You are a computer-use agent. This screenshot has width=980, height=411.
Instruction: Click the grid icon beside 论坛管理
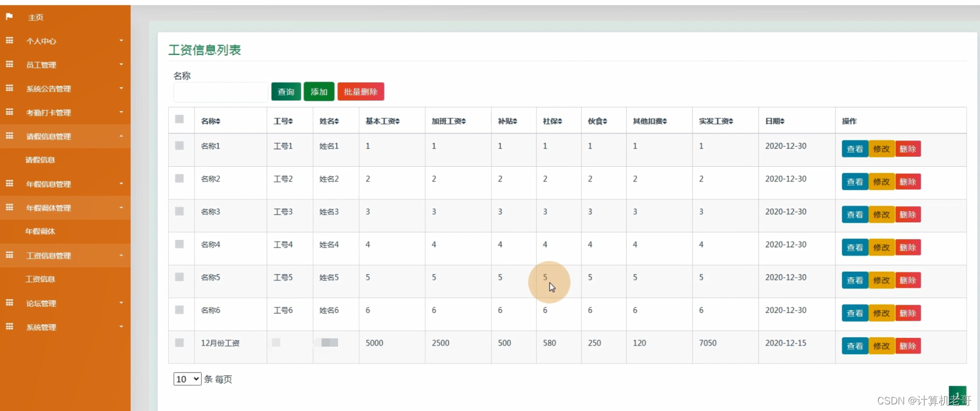click(x=9, y=303)
